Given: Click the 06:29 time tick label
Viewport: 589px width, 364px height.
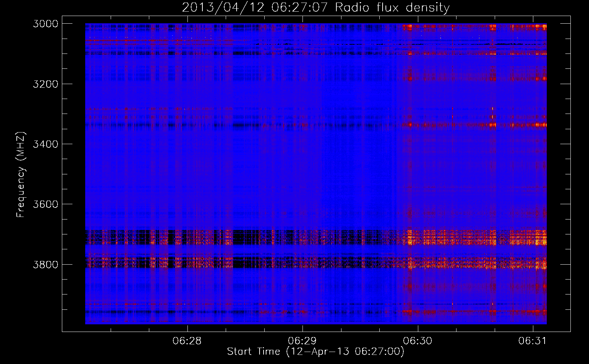Looking at the screenshot, I should pos(302,341).
